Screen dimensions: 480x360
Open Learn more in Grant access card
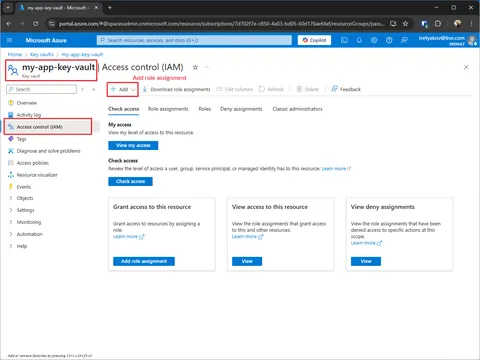[128, 237]
